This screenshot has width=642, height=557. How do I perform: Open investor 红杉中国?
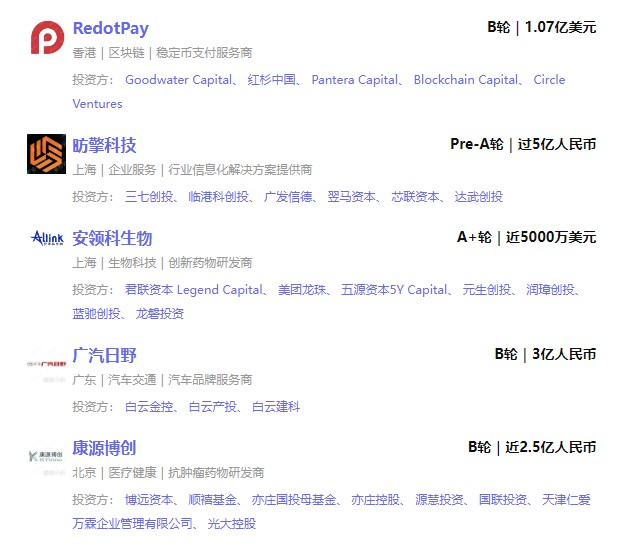[271, 80]
